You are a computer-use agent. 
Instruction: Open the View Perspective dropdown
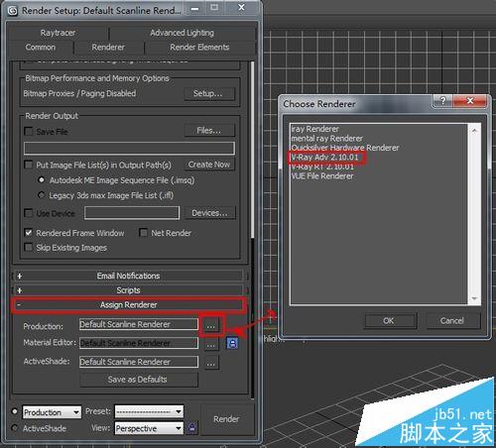[149, 428]
